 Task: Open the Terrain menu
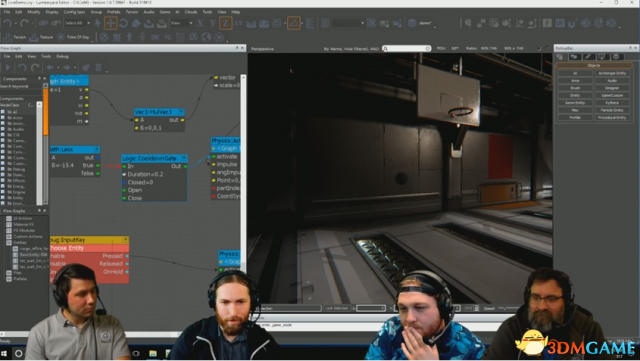pos(131,12)
